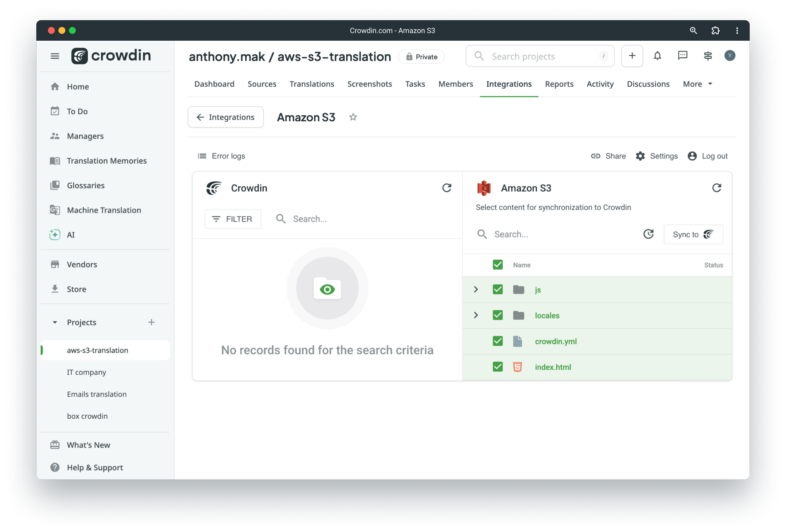Click the Sync to Crowdin button

693,234
